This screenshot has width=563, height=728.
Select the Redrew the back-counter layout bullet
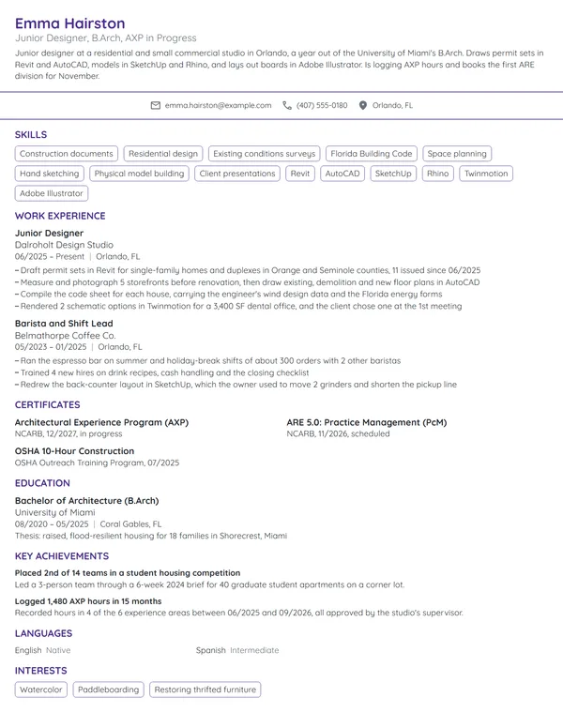pos(236,385)
